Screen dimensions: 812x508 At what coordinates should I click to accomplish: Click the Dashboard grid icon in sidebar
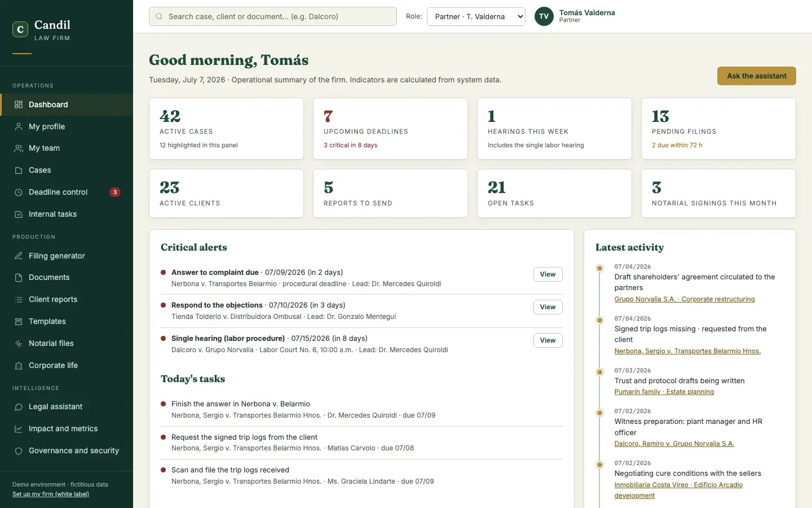(x=19, y=104)
